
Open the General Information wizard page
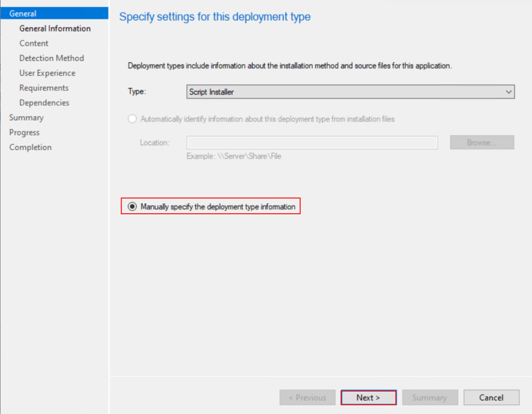point(55,29)
